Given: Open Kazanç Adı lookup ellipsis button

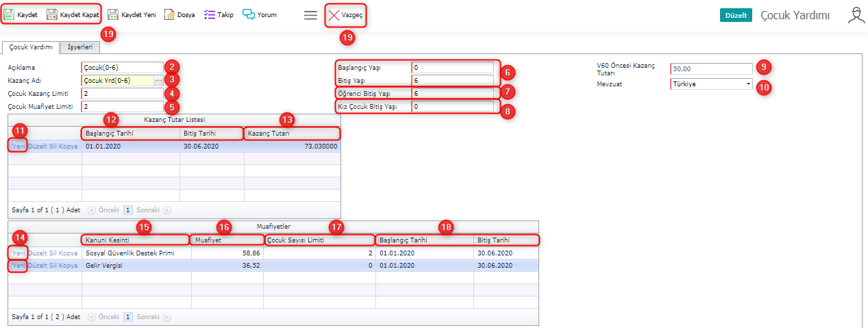Looking at the screenshot, I should pos(158,81).
